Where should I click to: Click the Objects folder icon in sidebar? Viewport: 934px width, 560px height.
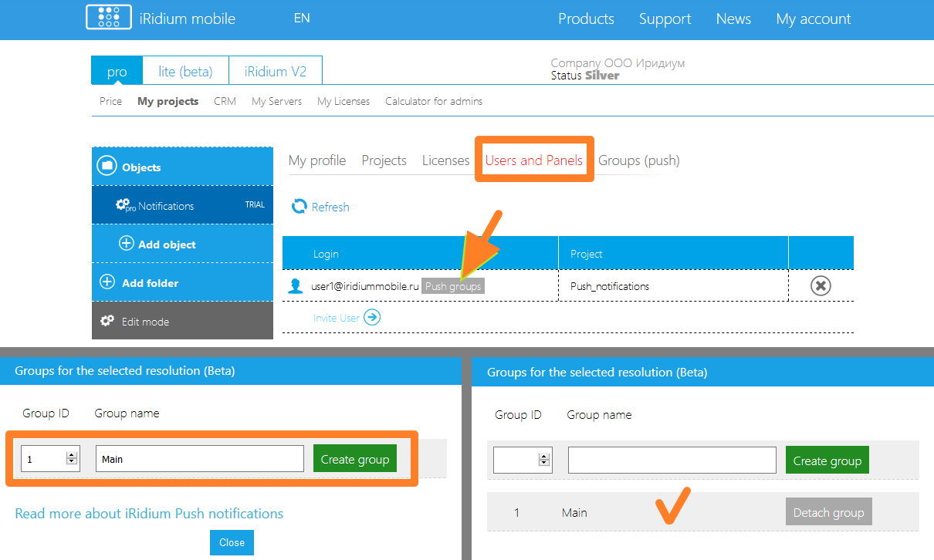click(107, 166)
